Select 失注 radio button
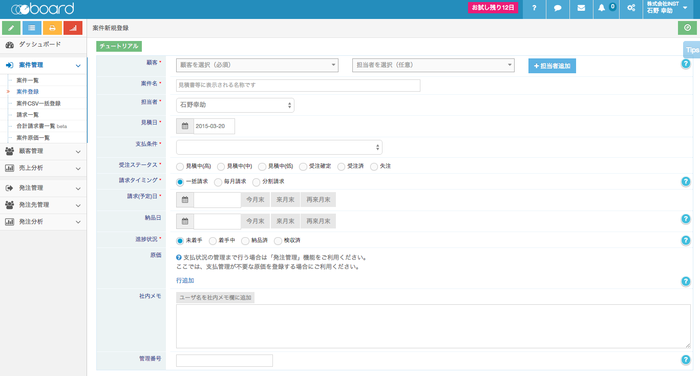This screenshot has width=700, height=376. [x=374, y=167]
